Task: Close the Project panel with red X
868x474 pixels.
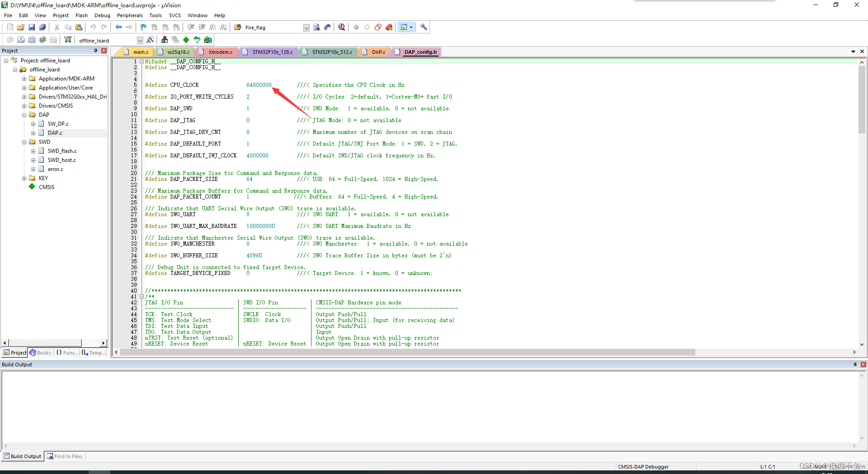Action: [x=104, y=51]
